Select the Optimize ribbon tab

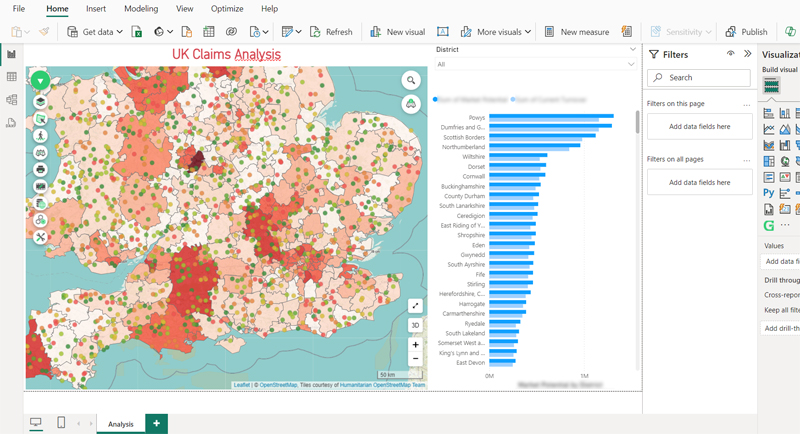pyautogui.click(x=227, y=9)
